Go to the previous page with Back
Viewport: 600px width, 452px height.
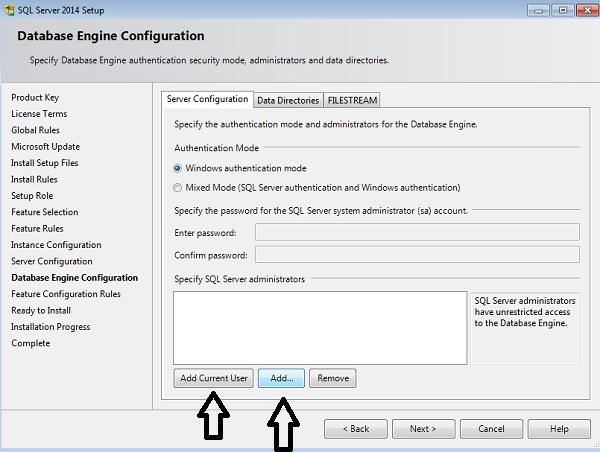point(356,429)
